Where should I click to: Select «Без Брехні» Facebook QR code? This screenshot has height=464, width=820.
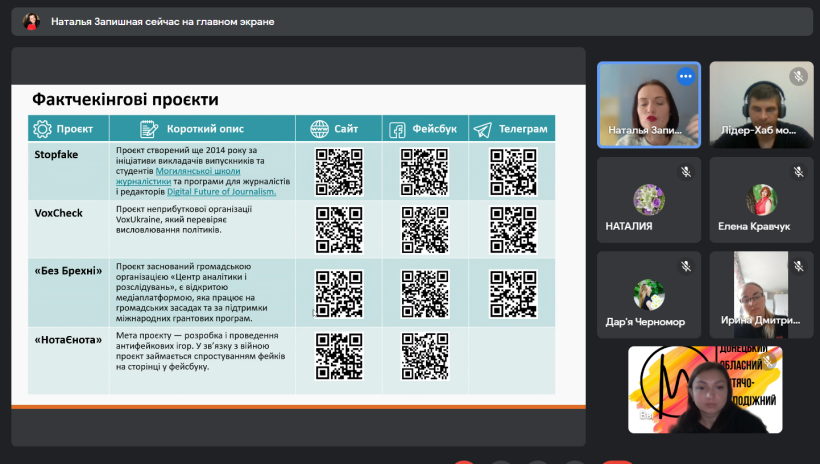click(425, 293)
